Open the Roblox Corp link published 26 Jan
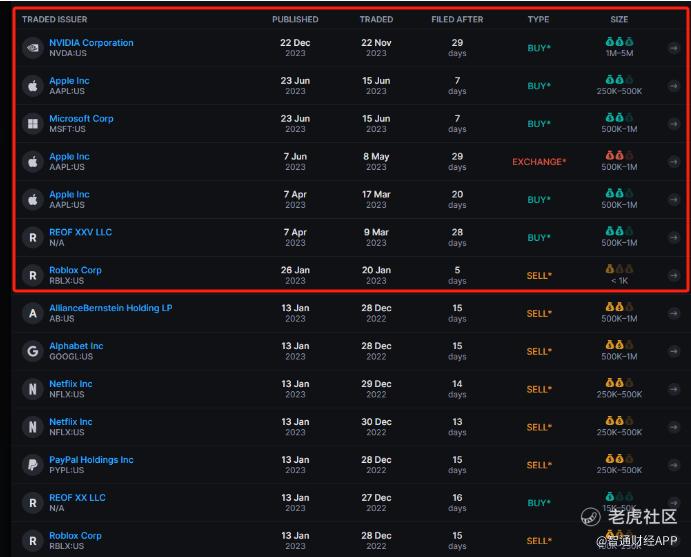 [x=75, y=270]
